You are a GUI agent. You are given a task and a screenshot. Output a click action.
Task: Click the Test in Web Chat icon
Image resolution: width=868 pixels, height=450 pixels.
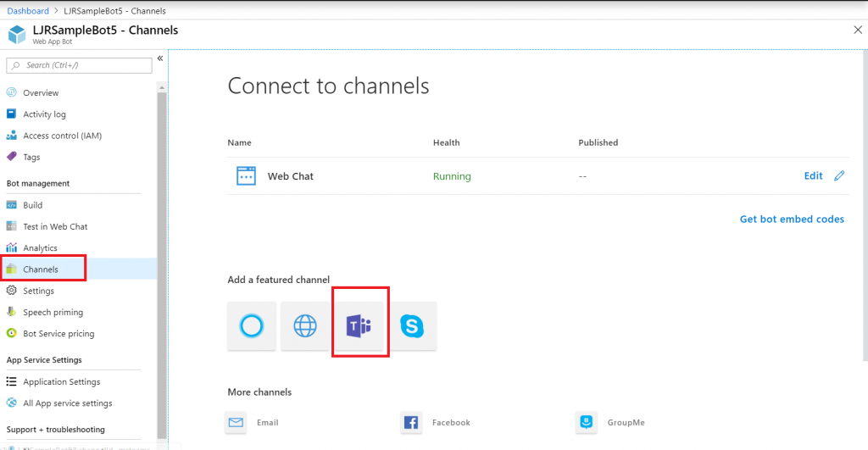click(12, 226)
